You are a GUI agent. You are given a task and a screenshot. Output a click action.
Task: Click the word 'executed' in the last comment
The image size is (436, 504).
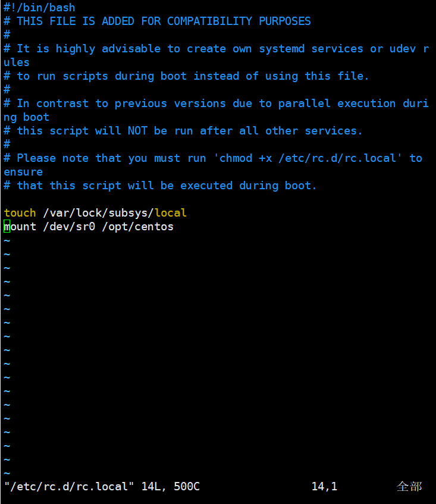pyautogui.click(x=206, y=186)
